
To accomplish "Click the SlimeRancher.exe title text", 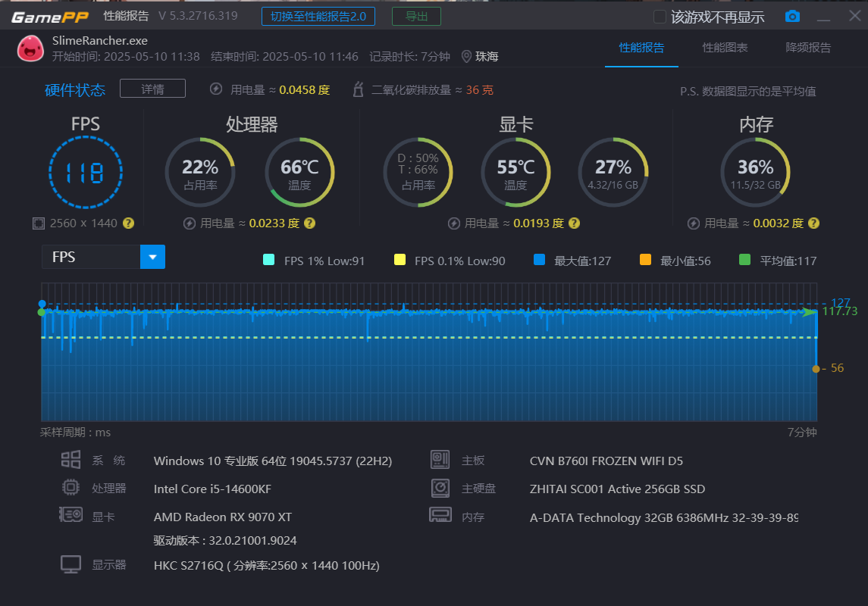I will tap(99, 40).
